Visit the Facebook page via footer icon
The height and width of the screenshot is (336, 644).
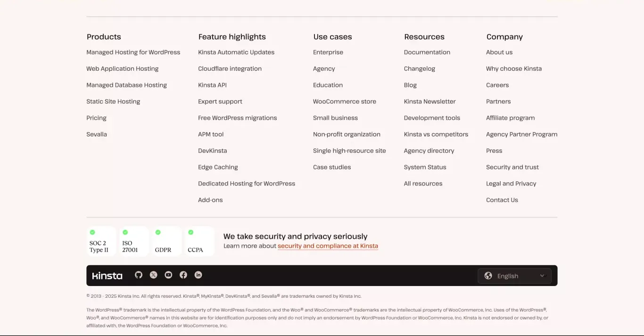[183, 275]
